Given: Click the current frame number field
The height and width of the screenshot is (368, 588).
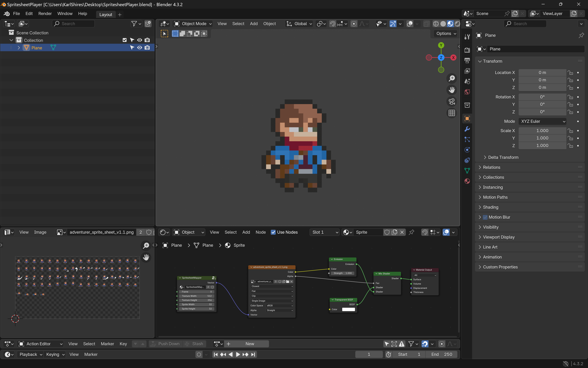Looking at the screenshot, I should 369,355.
